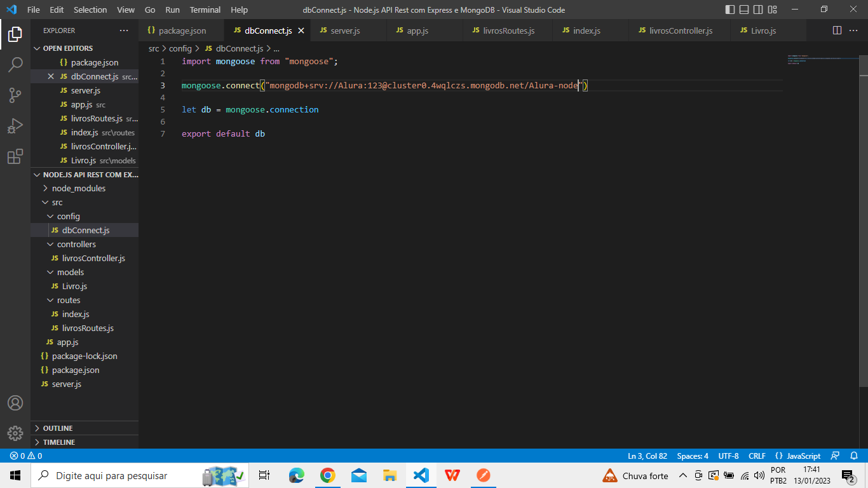868x488 pixels.
Task: Split the editor to the right
Action: pyautogui.click(x=837, y=30)
